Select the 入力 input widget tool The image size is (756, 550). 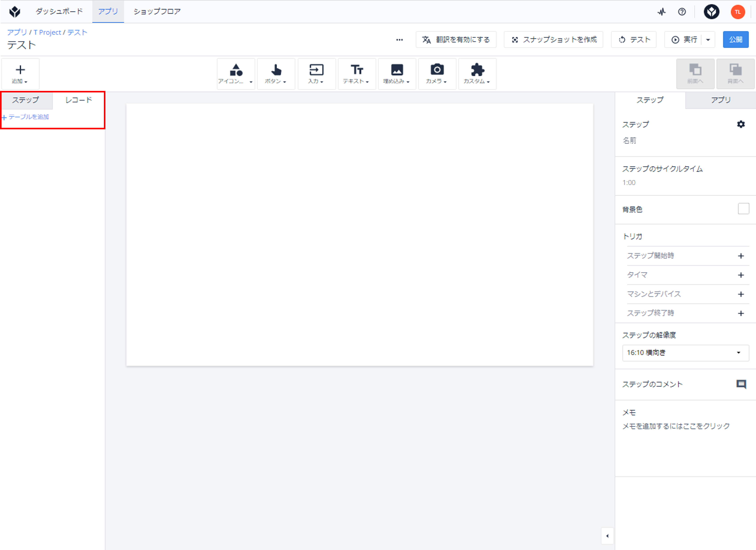click(316, 74)
